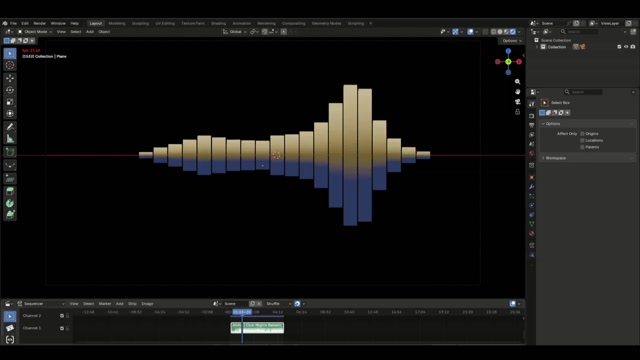Open the Object Mode dropdown
This screenshot has width=640, height=360.
pos(35,32)
